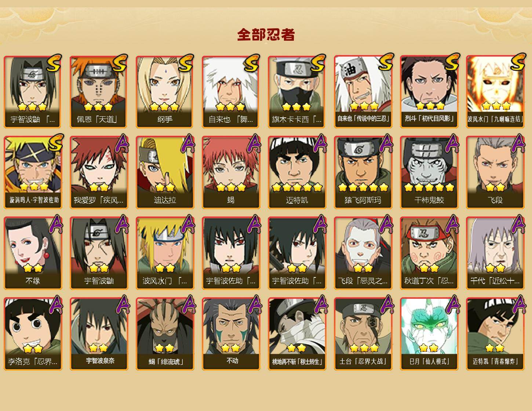532x411 pixels.
Task: Select the 纲手 ninja card
Action: 165,92
